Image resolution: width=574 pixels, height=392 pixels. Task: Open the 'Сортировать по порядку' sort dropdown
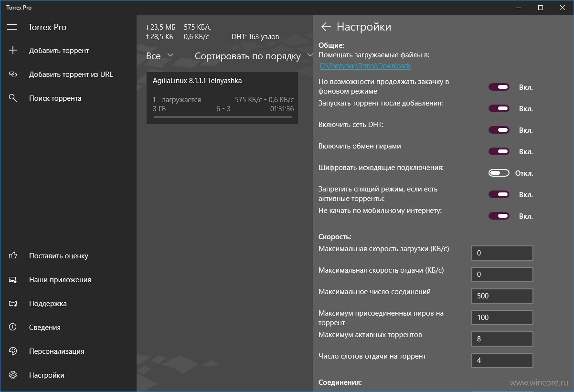[254, 56]
